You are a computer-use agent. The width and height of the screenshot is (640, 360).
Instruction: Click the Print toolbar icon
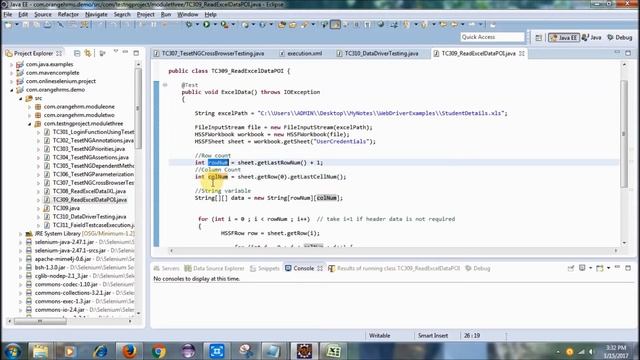point(47,25)
